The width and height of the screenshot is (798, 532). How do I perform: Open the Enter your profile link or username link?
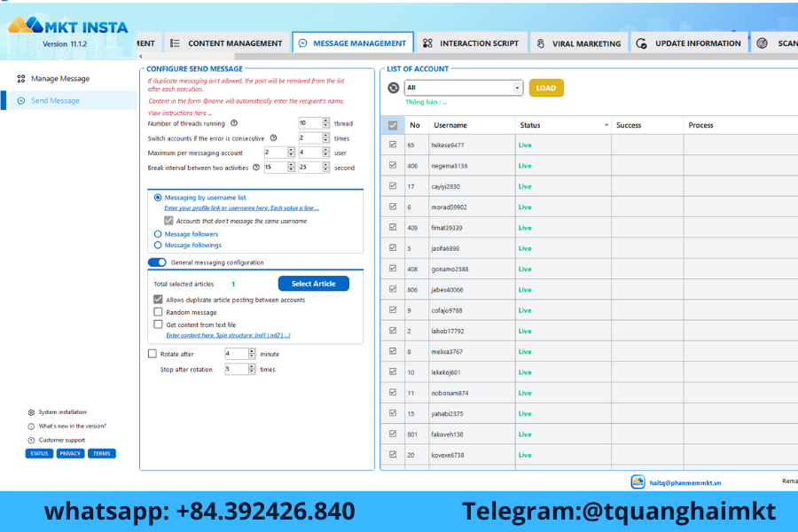pyautogui.click(x=241, y=207)
